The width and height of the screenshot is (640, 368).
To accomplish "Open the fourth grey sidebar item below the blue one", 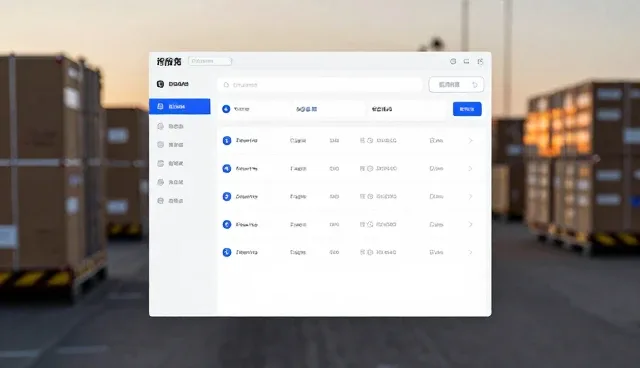I will [171, 182].
